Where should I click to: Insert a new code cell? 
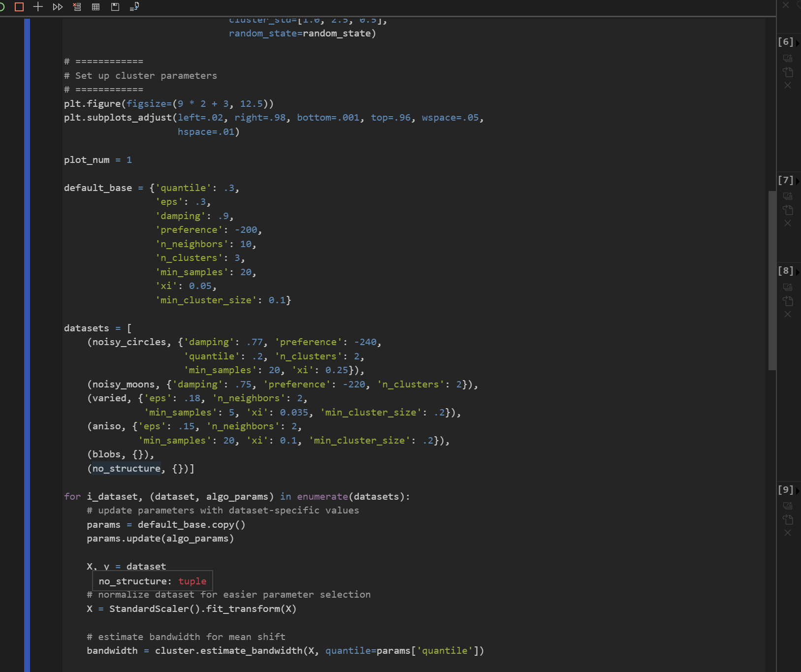[37, 7]
